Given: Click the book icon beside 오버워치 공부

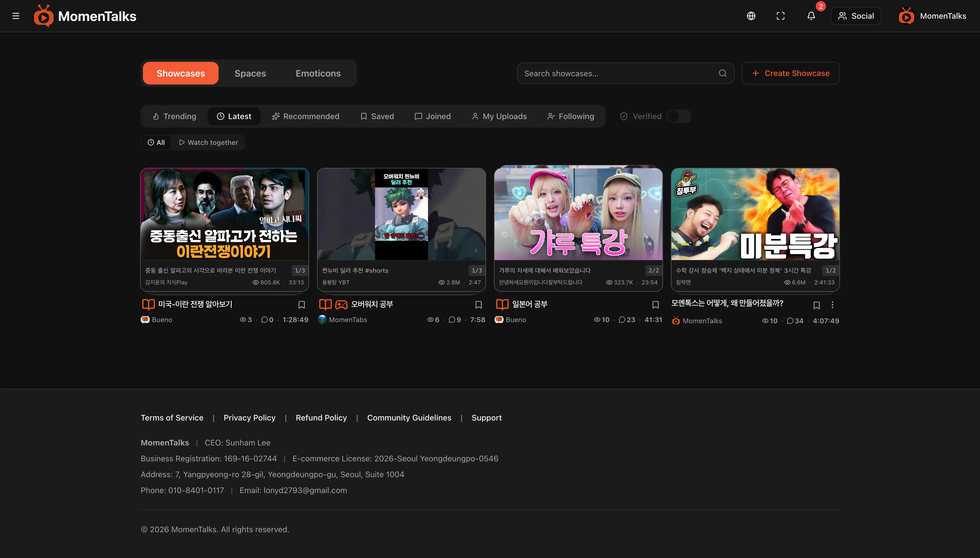Looking at the screenshot, I should point(325,304).
